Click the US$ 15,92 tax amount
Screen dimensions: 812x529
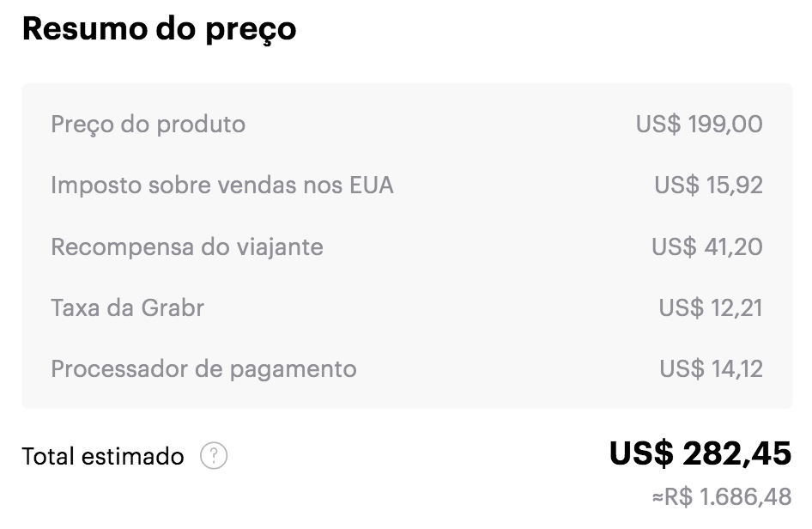[708, 185]
